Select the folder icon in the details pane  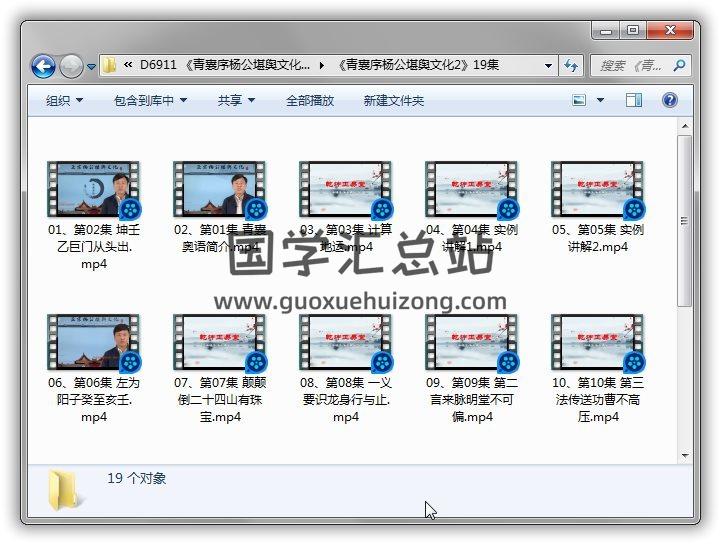coord(63,489)
